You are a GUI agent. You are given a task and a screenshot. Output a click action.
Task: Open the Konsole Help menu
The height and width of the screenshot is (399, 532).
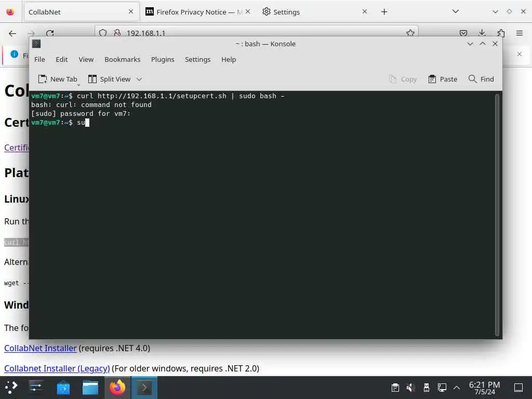tap(229, 59)
